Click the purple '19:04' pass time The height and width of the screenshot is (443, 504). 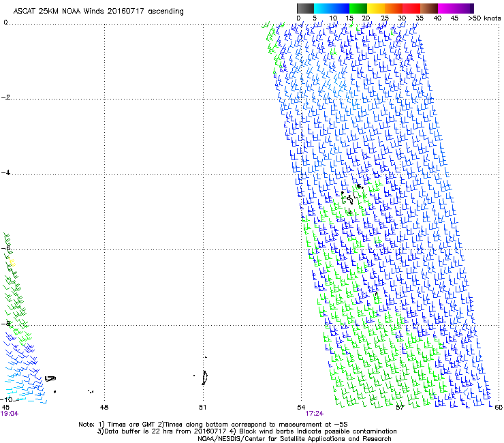coord(10,414)
